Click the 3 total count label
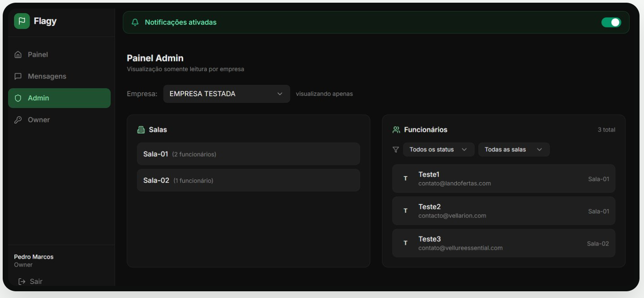This screenshot has width=644, height=298. click(606, 130)
